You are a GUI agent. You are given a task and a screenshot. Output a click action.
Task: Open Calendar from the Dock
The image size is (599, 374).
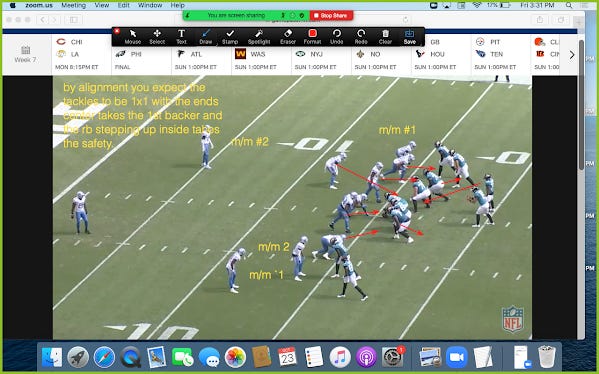[288, 357]
